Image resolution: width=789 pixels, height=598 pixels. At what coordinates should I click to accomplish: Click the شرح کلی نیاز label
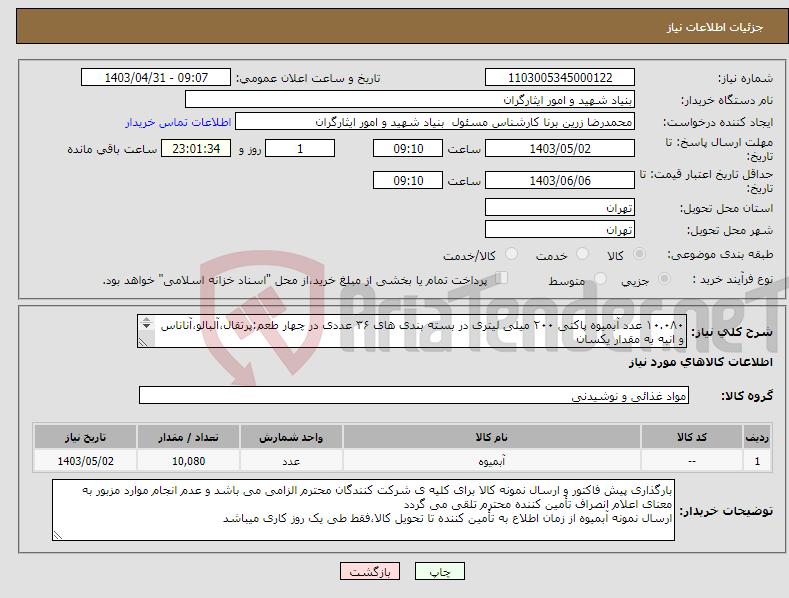[x=732, y=332]
